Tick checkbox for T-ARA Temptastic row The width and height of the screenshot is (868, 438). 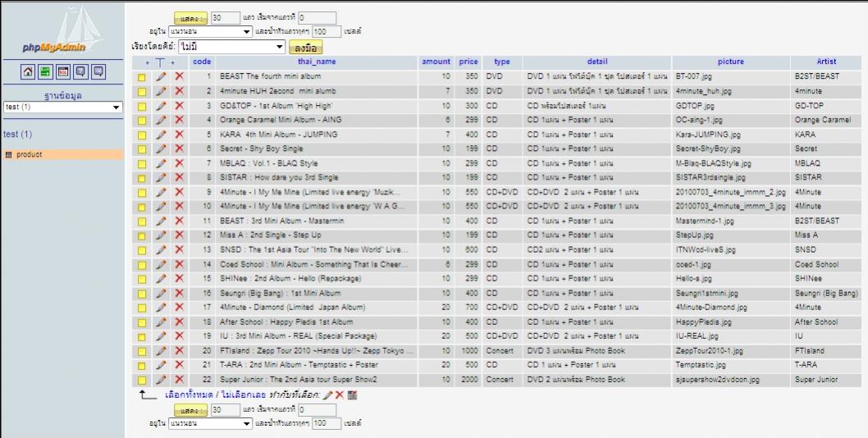pyautogui.click(x=142, y=366)
